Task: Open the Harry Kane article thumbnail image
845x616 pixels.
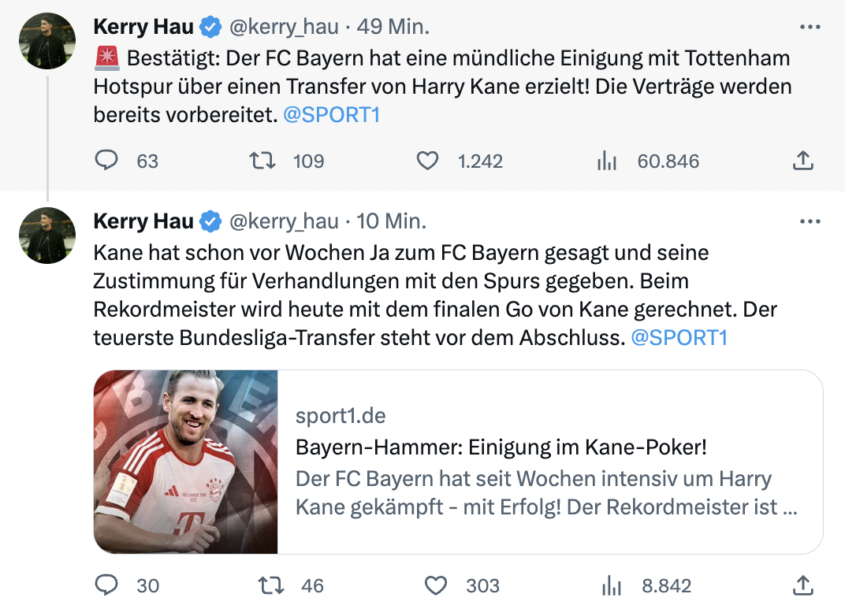Action: pos(186,462)
